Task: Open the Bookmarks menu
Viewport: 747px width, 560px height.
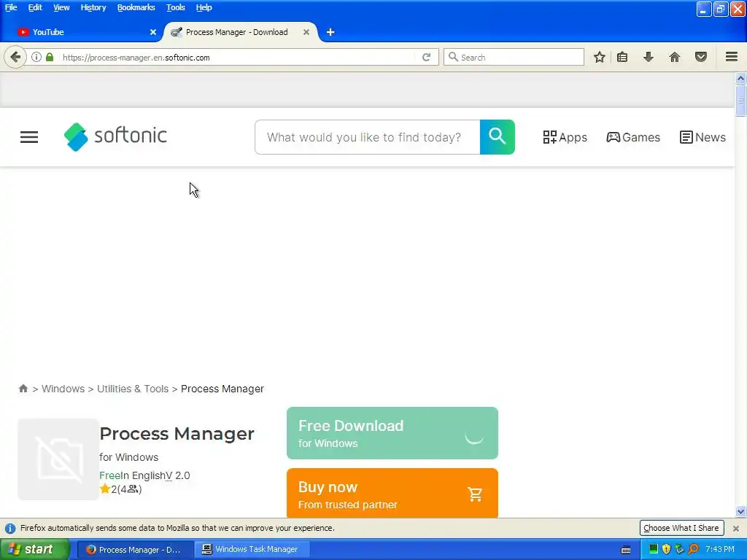Action: click(x=136, y=7)
